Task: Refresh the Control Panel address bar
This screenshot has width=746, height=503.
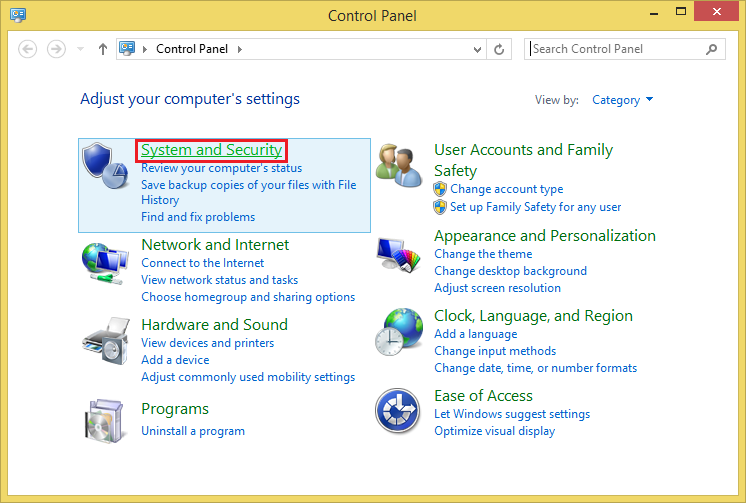Action: click(499, 49)
